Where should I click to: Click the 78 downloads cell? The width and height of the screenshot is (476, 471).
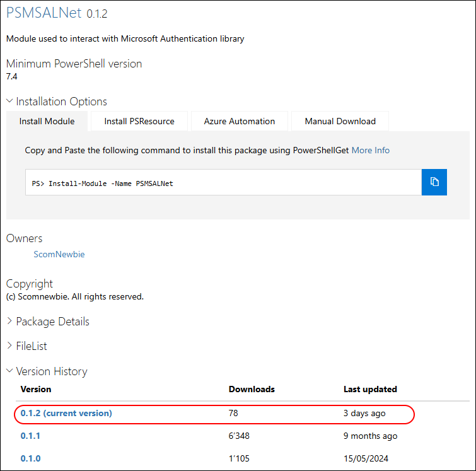[233, 413]
